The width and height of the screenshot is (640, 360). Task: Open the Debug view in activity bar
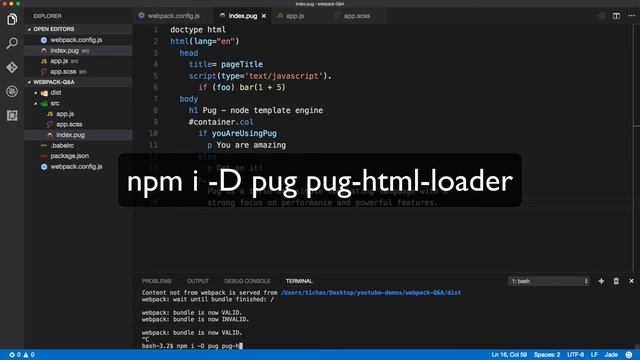(x=12, y=91)
